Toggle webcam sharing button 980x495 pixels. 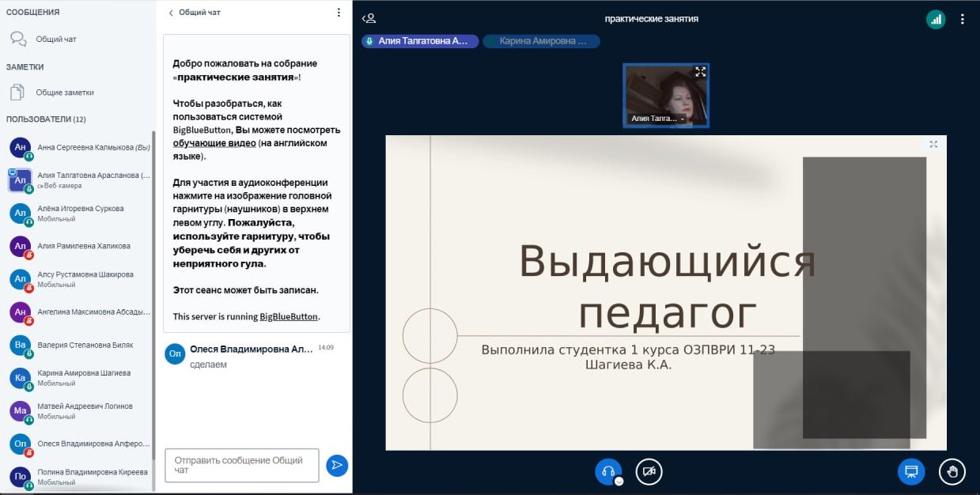649,471
